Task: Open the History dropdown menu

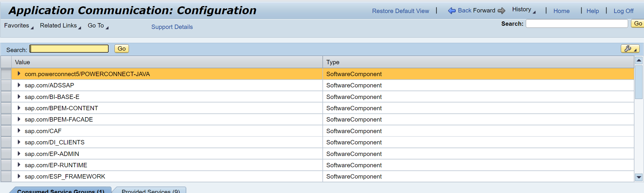Action: click(x=523, y=10)
